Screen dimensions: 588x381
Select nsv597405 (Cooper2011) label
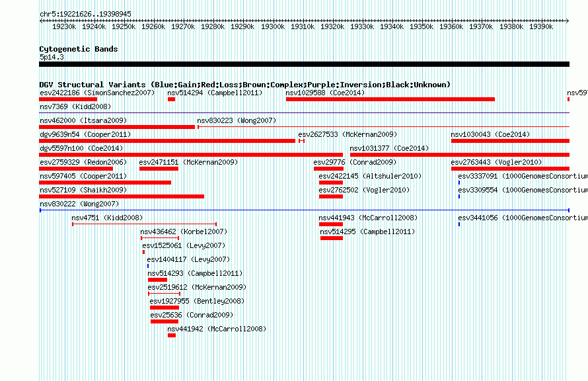(x=83, y=176)
